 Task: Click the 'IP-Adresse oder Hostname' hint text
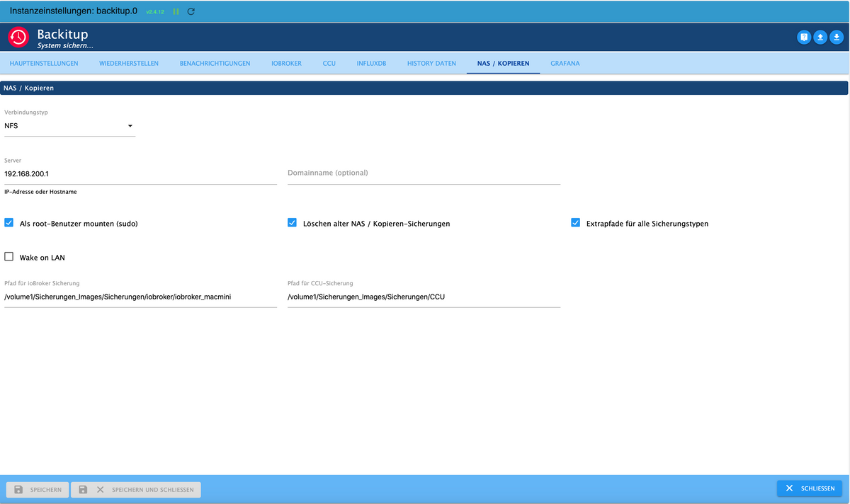coord(40,192)
